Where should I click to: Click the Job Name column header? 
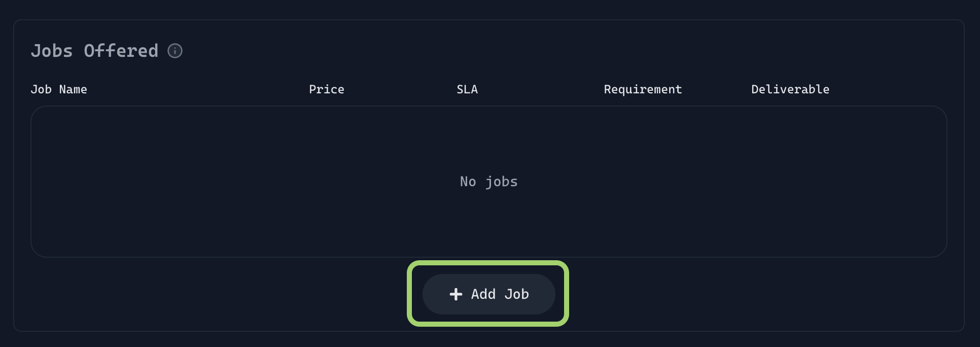pos(59,89)
